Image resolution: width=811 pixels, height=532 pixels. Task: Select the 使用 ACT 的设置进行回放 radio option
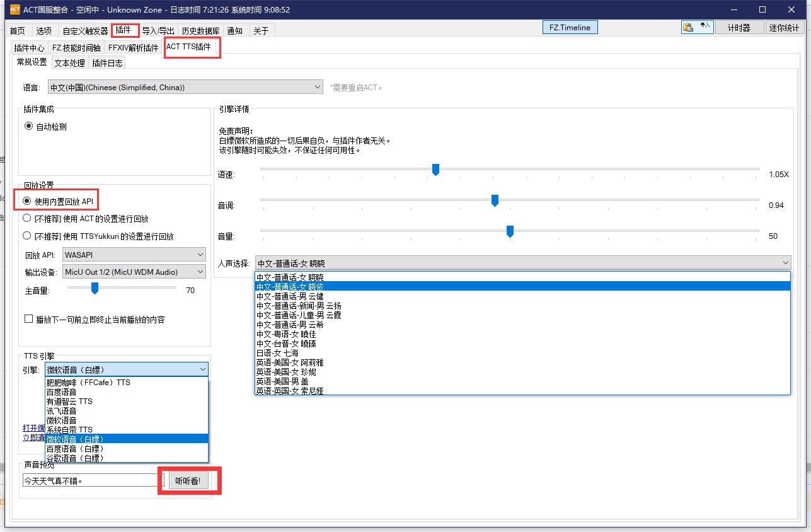26,218
